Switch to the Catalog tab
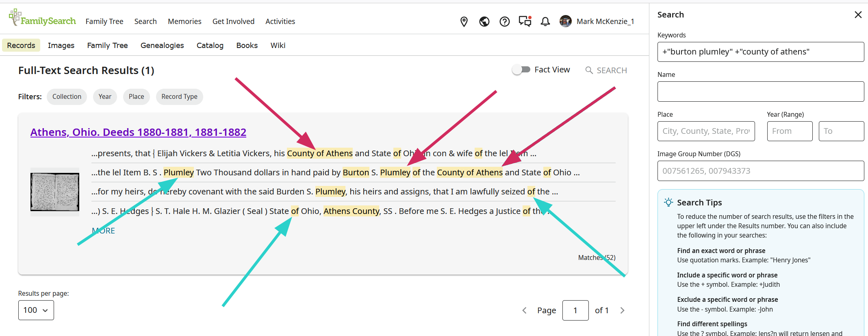The width and height of the screenshot is (868, 336). pyautogui.click(x=210, y=45)
